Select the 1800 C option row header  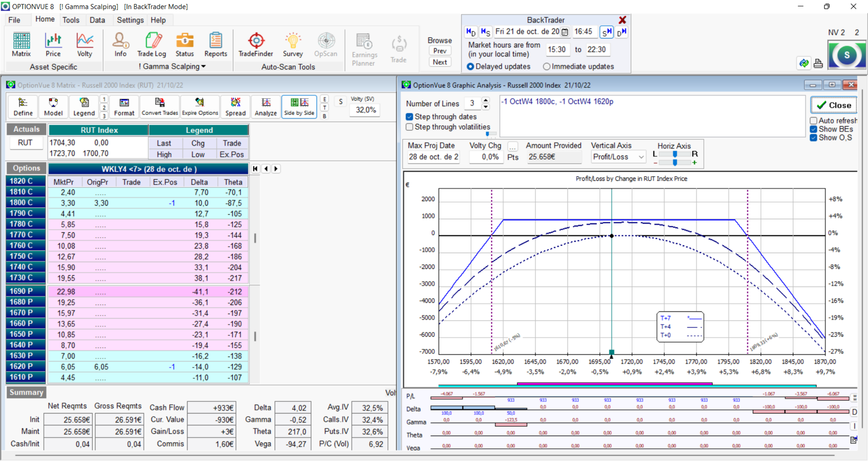click(26, 203)
